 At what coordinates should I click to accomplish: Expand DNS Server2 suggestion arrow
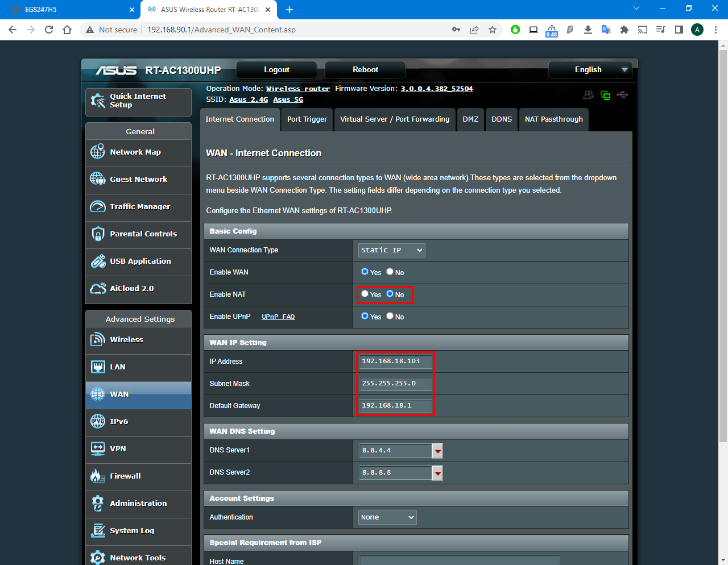pos(437,473)
